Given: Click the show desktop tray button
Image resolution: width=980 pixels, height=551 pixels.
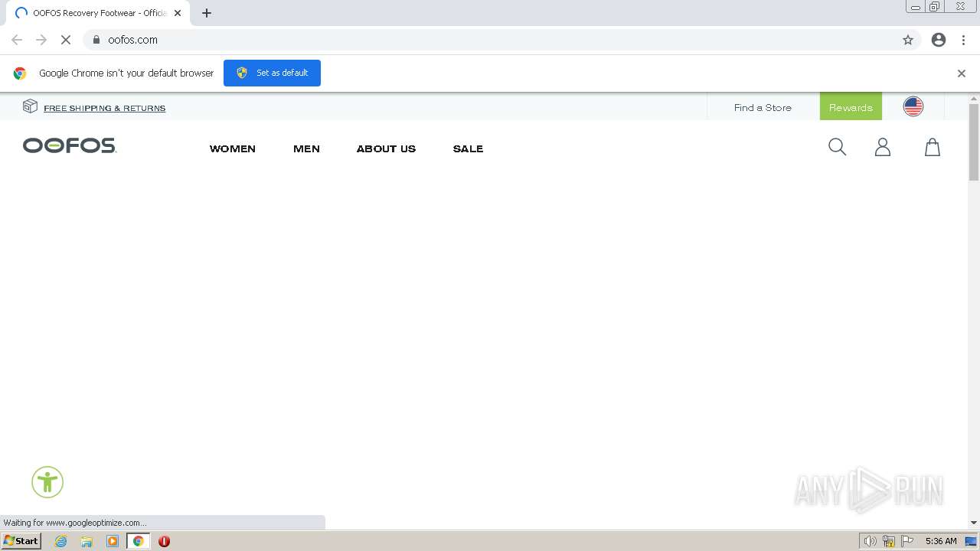Looking at the screenshot, I should [971, 541].
